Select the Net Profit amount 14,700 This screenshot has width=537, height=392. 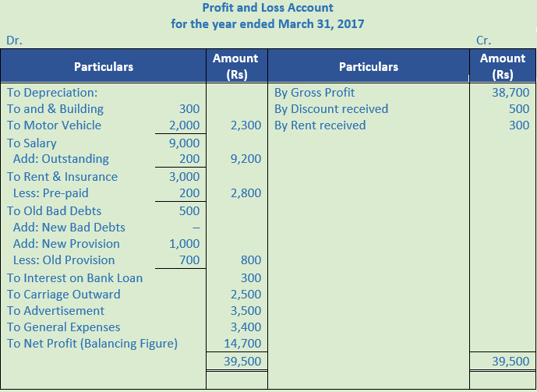tap(246, 343)
